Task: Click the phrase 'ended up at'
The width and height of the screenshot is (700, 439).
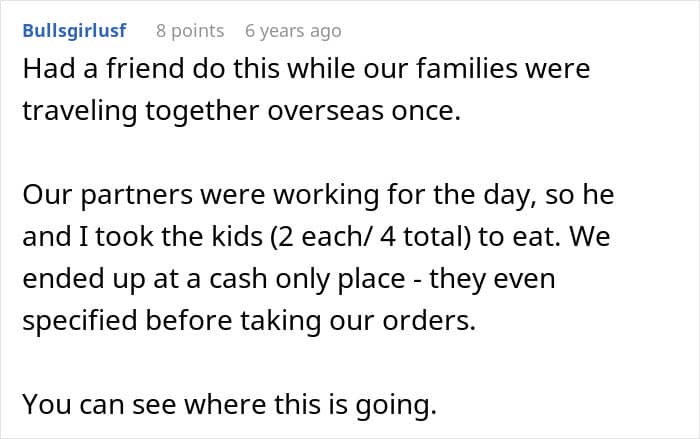Action: pyautogui.click(x=90, y=279)
